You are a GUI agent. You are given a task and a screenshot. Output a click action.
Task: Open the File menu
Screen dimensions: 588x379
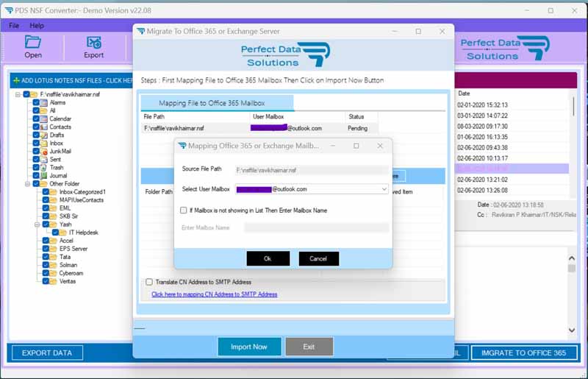(14, 26)
